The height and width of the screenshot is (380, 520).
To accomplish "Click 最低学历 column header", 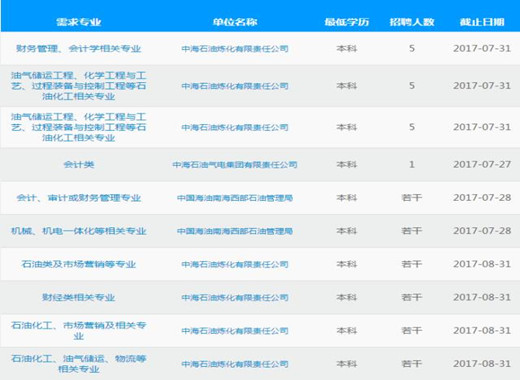I will [x=347, y=22].
